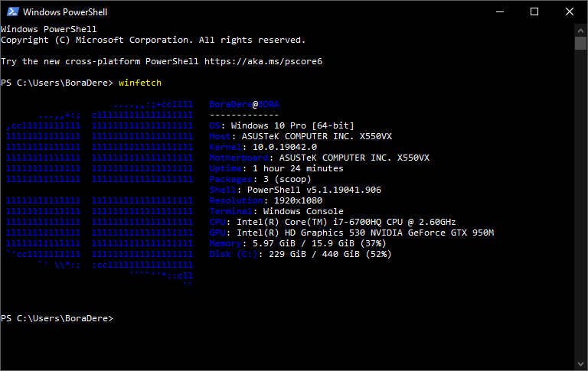The image size is (588, 371).
Task: Click the PowerShell icon in title bar
Action: point(13,12)
